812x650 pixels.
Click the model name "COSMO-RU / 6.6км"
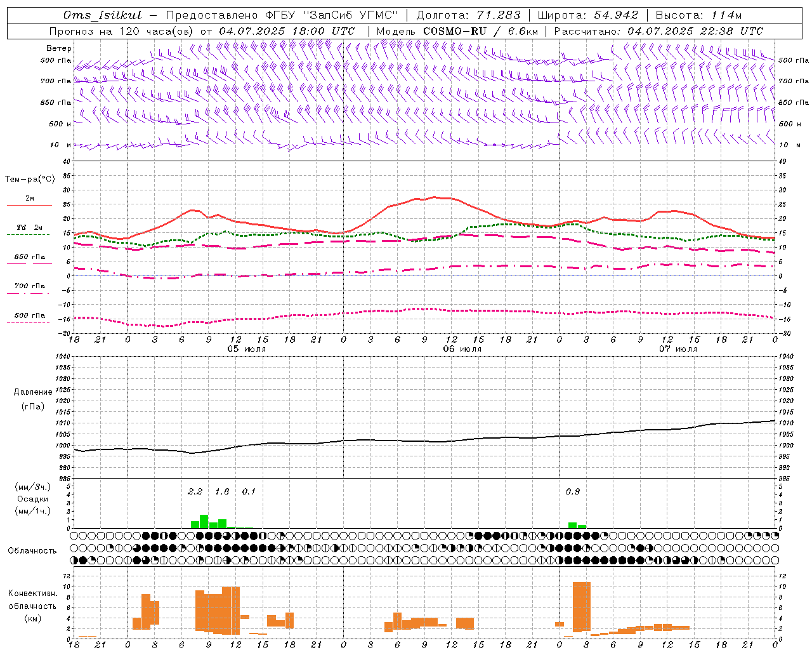(480, 31)
